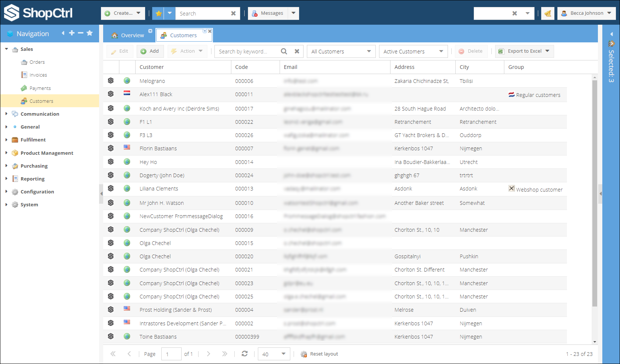The width and height of the screenshot is (620, 364).
Task: Collapse the Sales tree node
Action: coord(6,49)
